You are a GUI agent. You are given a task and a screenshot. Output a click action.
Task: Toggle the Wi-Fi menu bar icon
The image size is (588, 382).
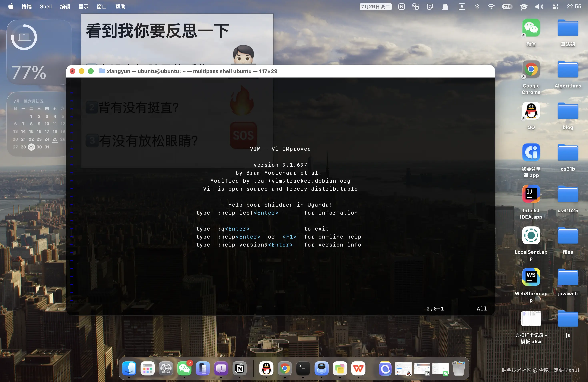coord(491,7)
